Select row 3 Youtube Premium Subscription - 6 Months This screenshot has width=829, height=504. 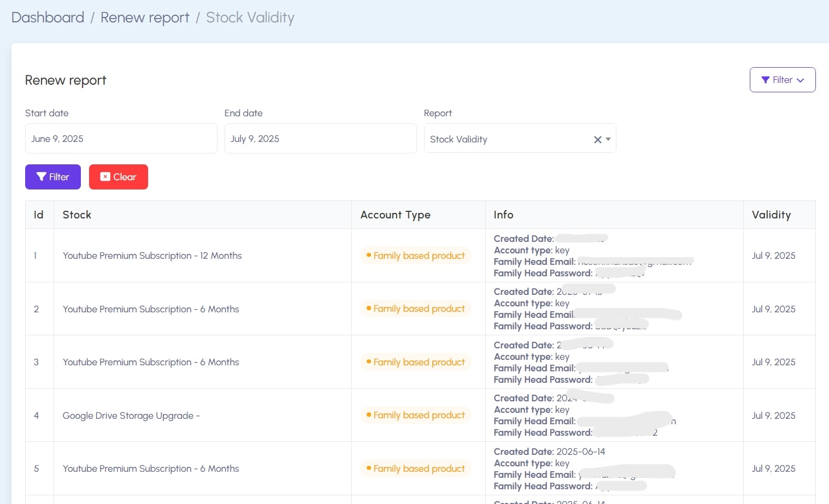point(151,362)
